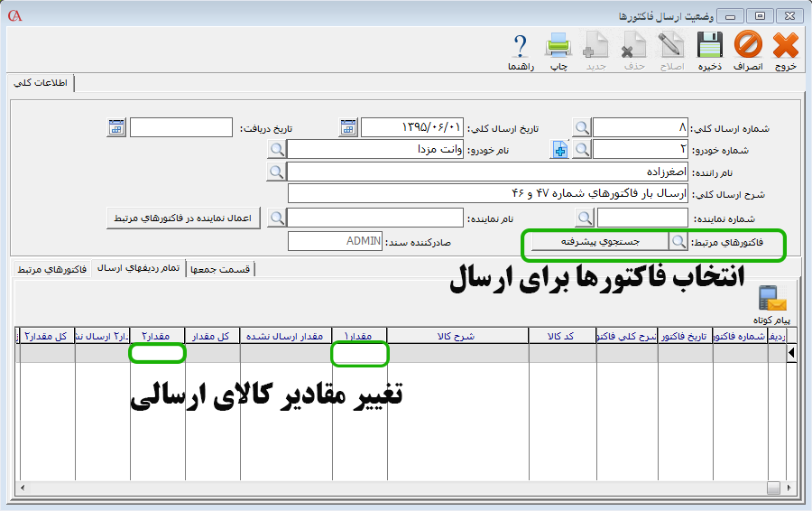
Task: Click the grid's current row indicator arrow
Action: 791,353
